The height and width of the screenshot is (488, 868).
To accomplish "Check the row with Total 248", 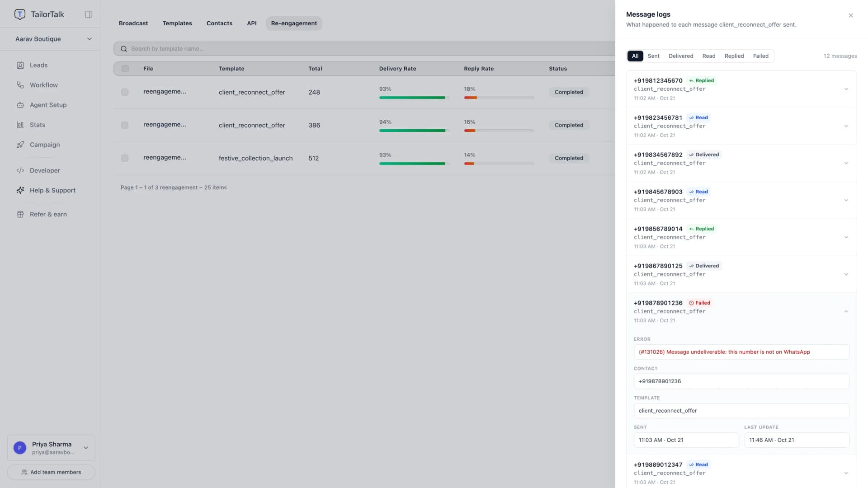I will (x=125, y=92).
